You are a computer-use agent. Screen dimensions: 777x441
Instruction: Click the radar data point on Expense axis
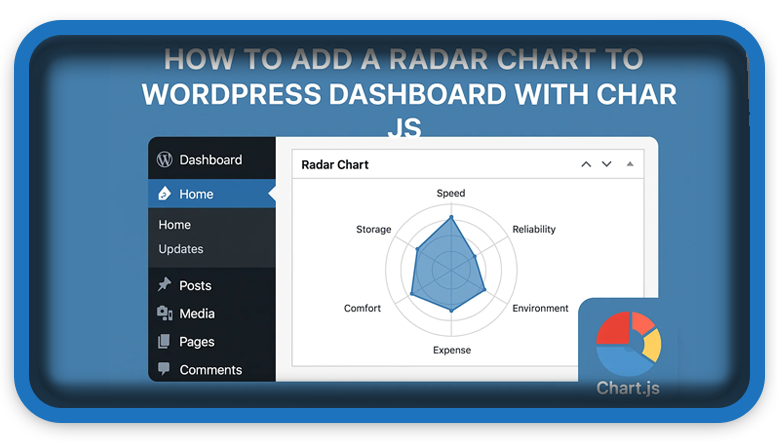click(x=451, y=310)
